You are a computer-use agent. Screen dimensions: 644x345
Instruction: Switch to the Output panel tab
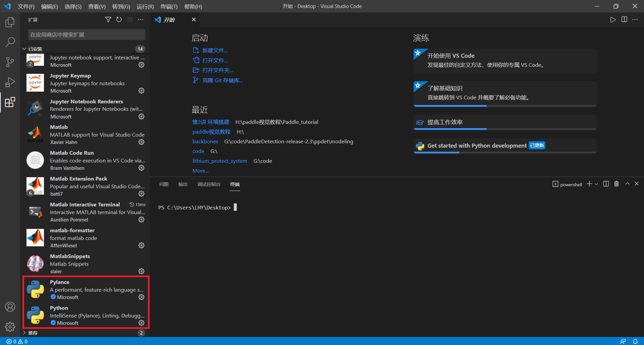pos(183,184)
